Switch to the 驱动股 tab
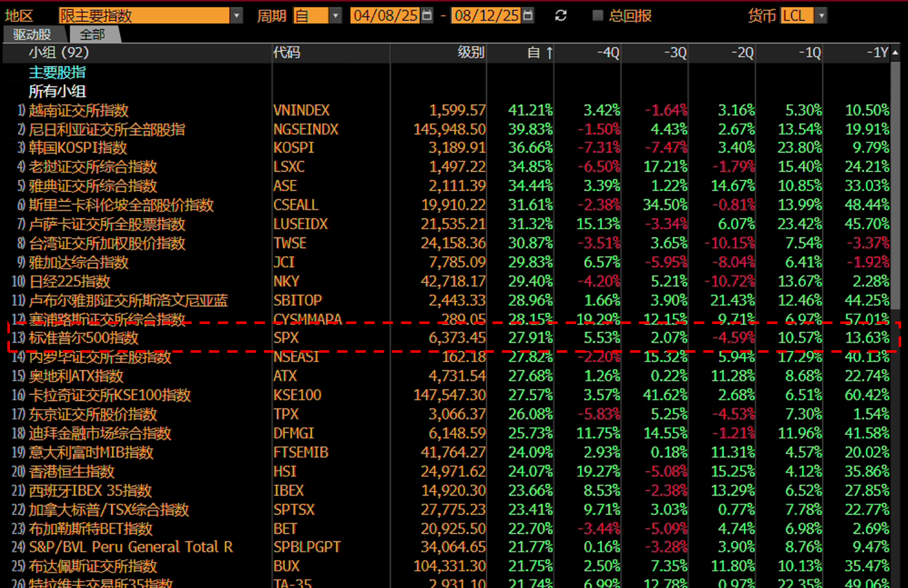This screenshot has width=908, height=588. tap(32, 34)
